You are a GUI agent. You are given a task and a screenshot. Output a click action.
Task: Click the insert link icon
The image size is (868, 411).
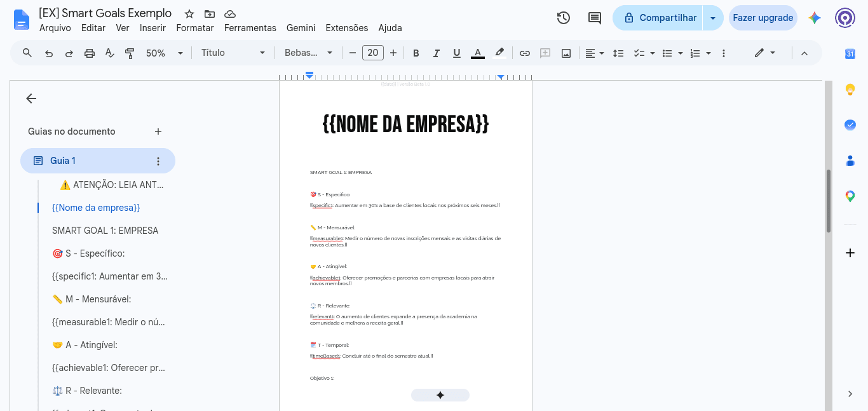click(x=525, y=53)
